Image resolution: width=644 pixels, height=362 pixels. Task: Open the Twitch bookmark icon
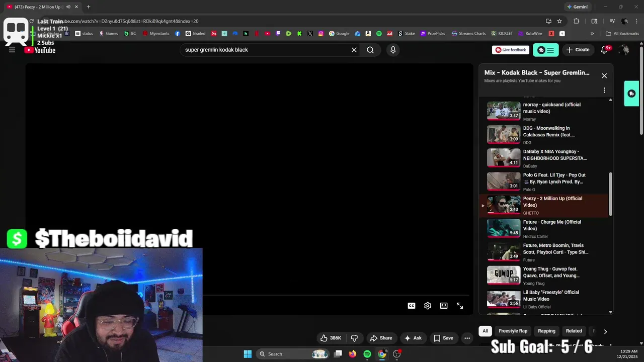(278, 34)
